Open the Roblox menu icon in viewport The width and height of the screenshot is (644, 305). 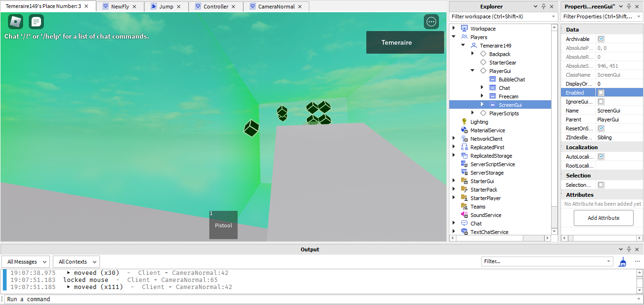pos(16,22)
